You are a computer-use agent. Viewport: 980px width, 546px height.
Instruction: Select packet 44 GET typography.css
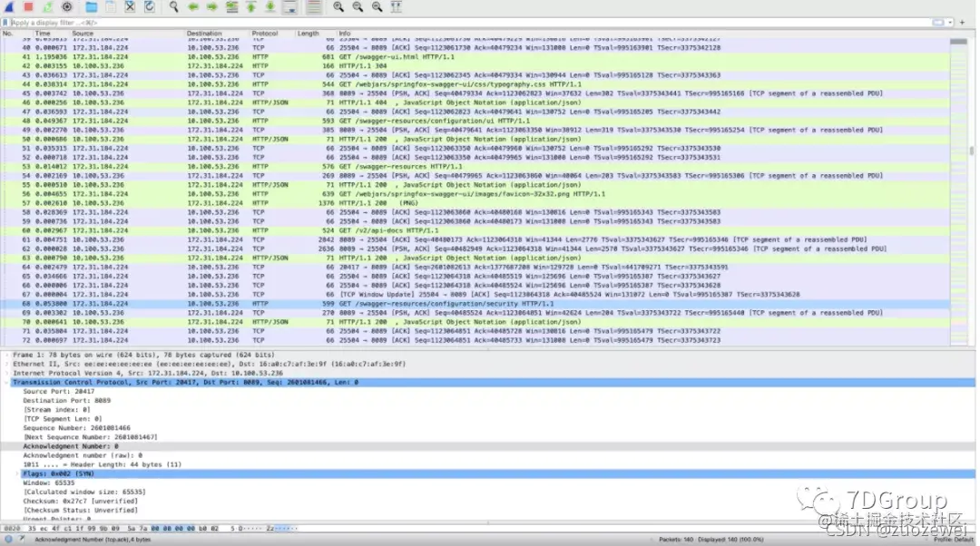[475, 84]
